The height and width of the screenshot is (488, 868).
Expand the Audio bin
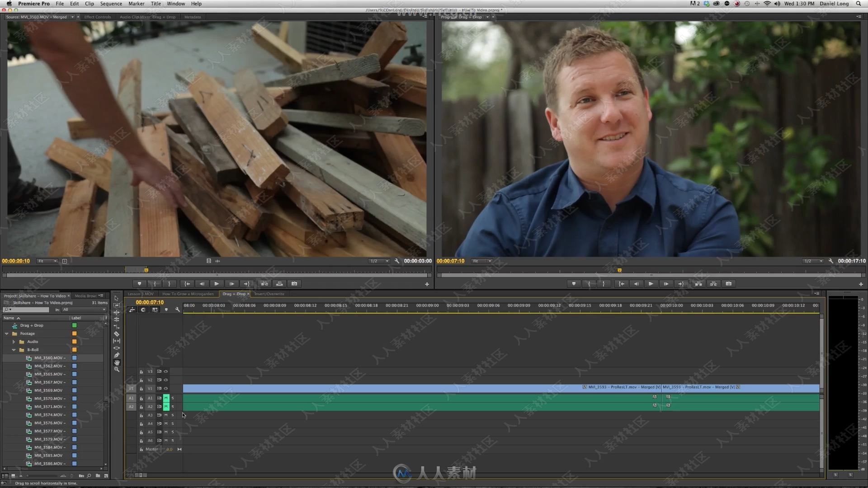pos(14,342)
